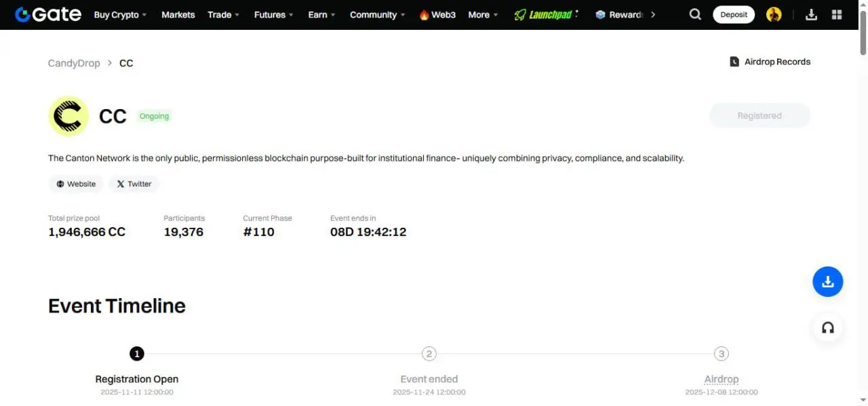Viewport: 868px width, 406px height.
Task: Open the Gate logo homepage
Action: click(x=48, y=14)
